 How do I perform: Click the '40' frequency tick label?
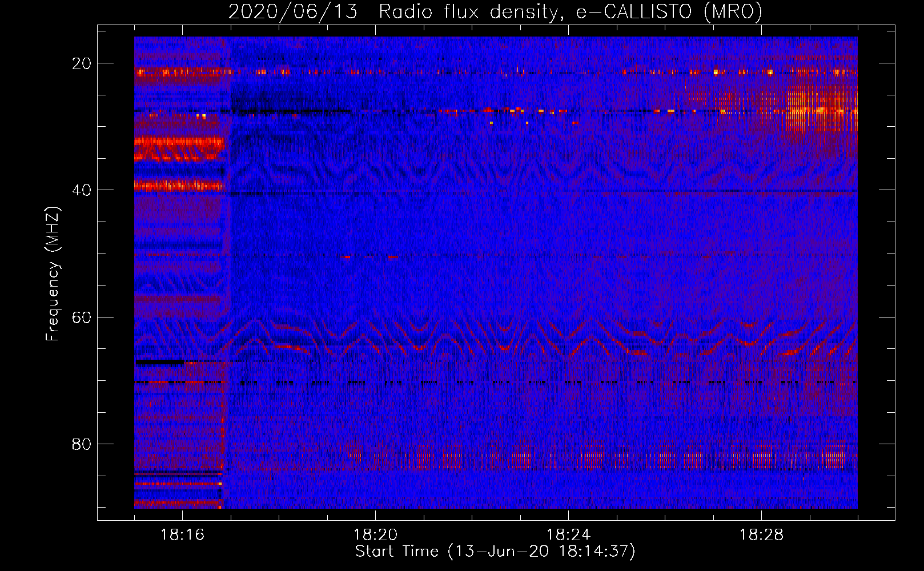(82, 190)
